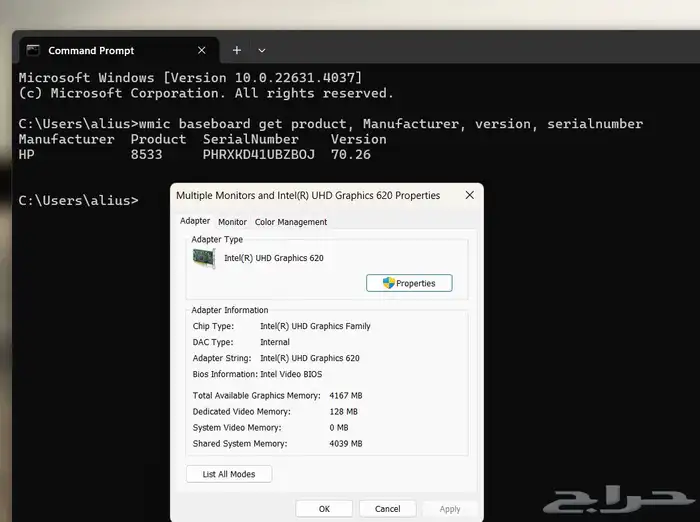Click Total Available Graphics Memory 4167 MB
Viewport: 700px width, 522px height.
point(346,396)
